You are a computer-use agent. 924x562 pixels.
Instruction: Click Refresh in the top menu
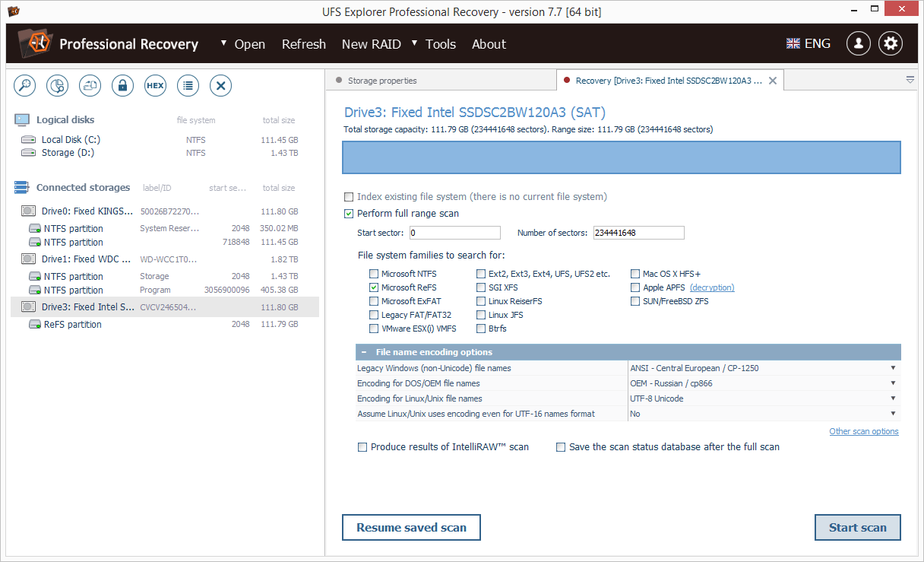pyautogui.click(x=303, y=44)
